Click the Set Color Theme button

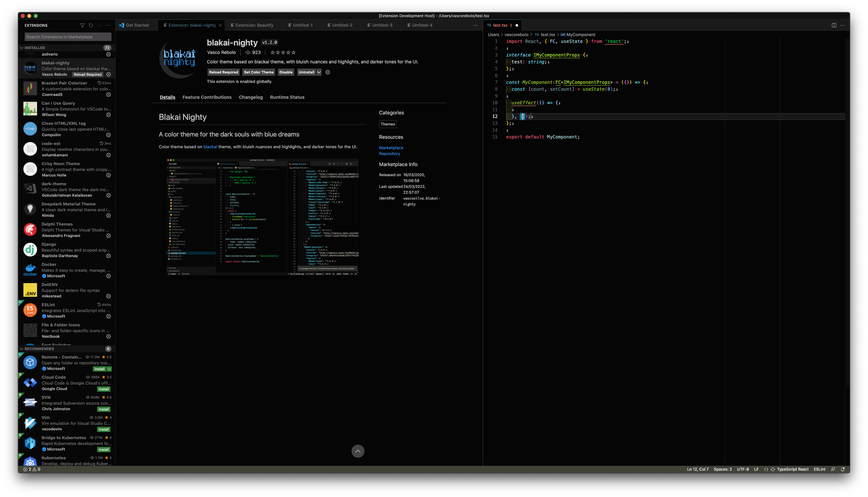[259, 72]
